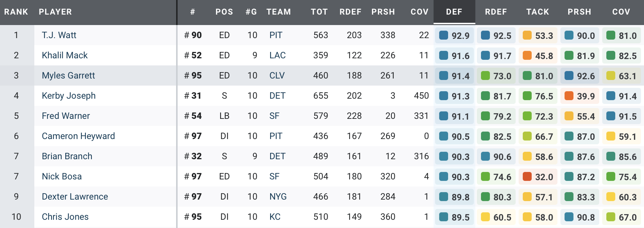Viewport: 644px width, 228px height.
Task: Click Myles Garrett's yellow 63.1 COV swatch
Action: (611, 76)
